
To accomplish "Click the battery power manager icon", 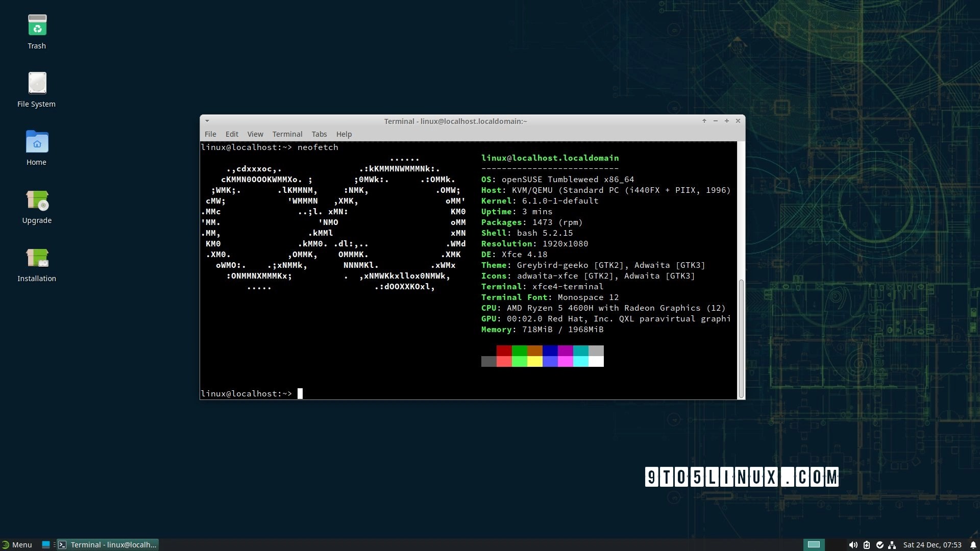I will coord(867,545).
